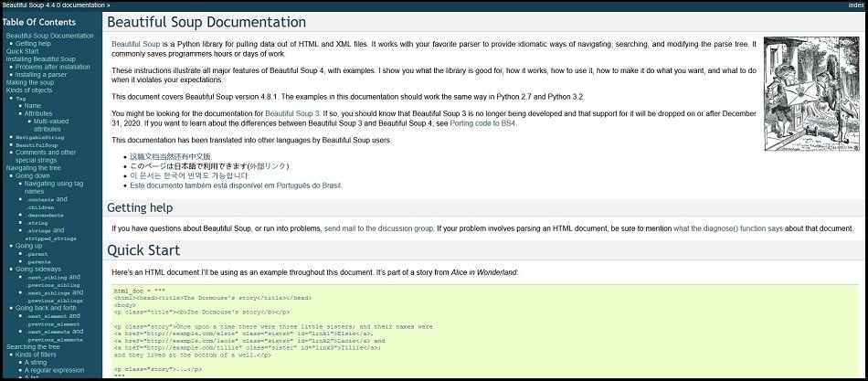Click the Alice in Wonderland illustration
The height and width of the screenshot is (381, 868).
(811, 93)
